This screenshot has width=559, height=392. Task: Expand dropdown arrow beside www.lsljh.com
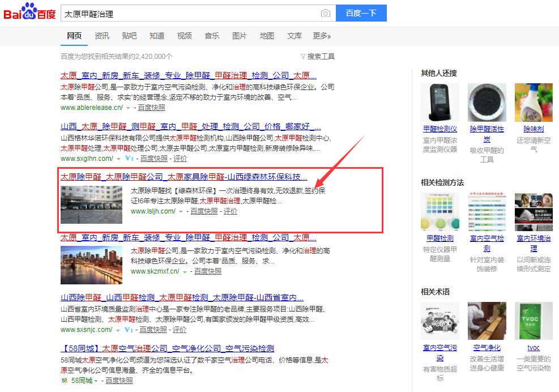coord(181,211)
